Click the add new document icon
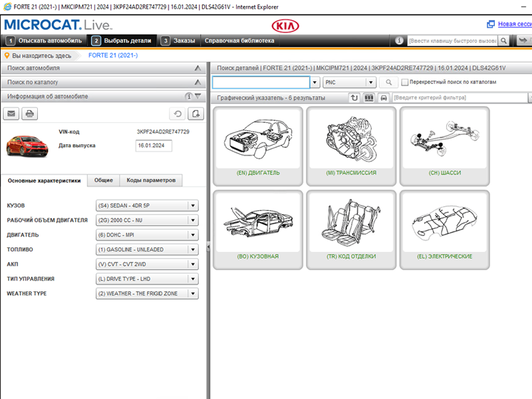This screenshot has width=532, height=399. tap(196, 114)
